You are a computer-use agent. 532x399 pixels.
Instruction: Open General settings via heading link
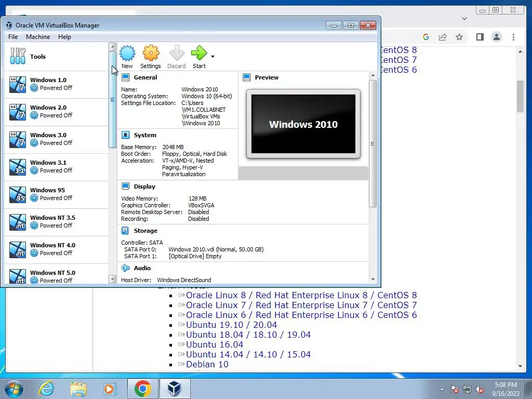click(145, 77)
